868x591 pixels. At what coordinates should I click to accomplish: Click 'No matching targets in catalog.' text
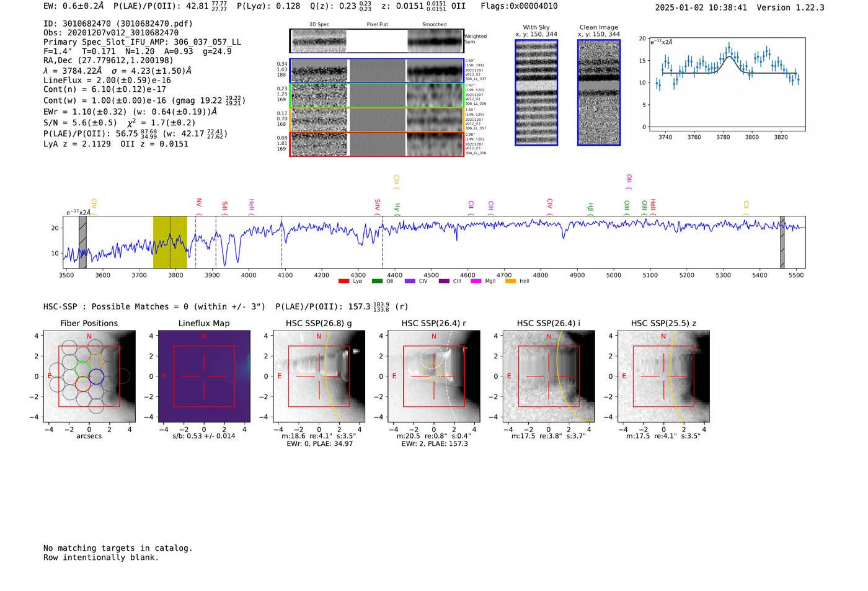point(118,548)
